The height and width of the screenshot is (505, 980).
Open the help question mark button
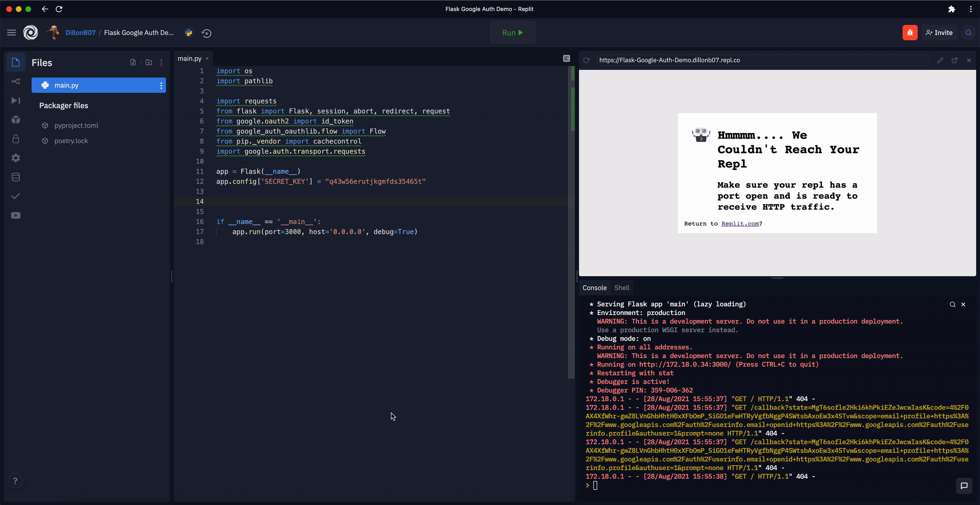15,480
